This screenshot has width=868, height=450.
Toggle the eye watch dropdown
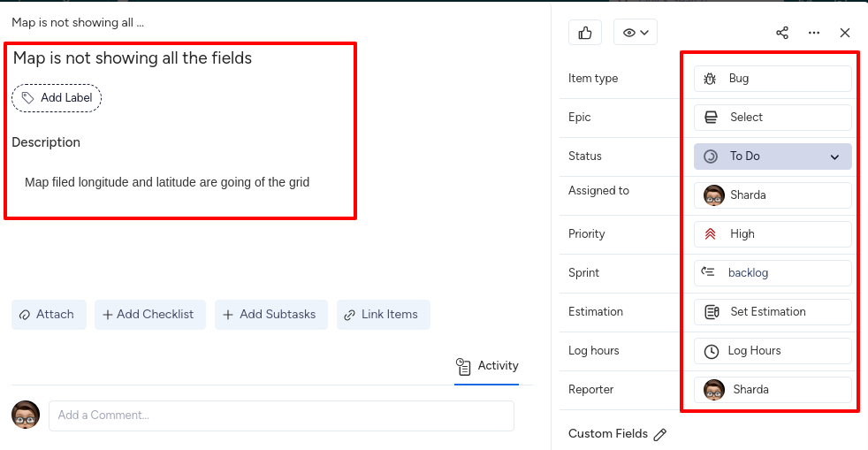[636, 33]
